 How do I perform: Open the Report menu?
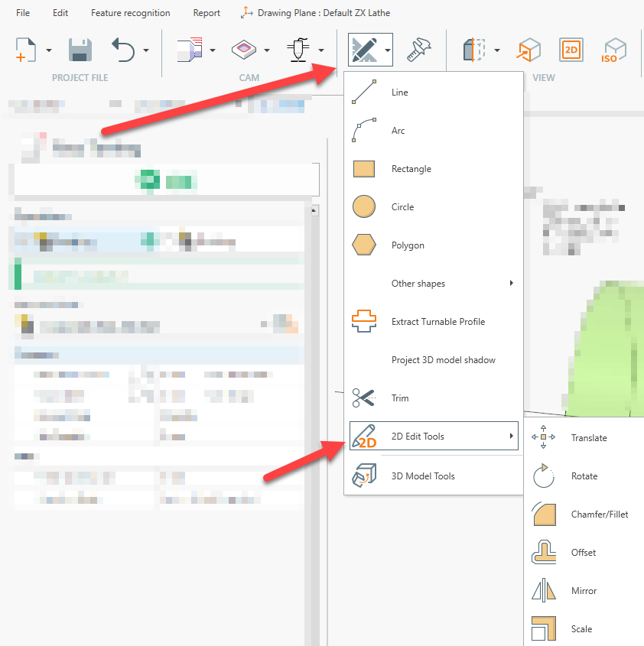[207, 13]
